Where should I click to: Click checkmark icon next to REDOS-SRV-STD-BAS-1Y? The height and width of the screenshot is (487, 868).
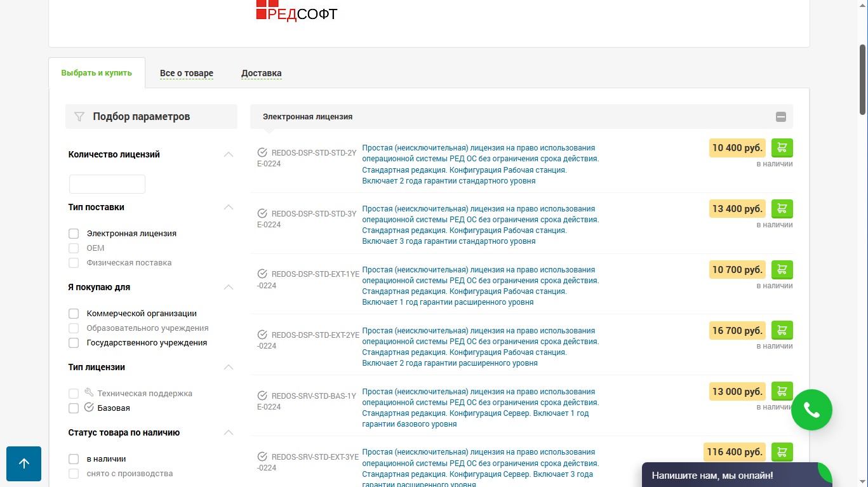pos(262,396)
